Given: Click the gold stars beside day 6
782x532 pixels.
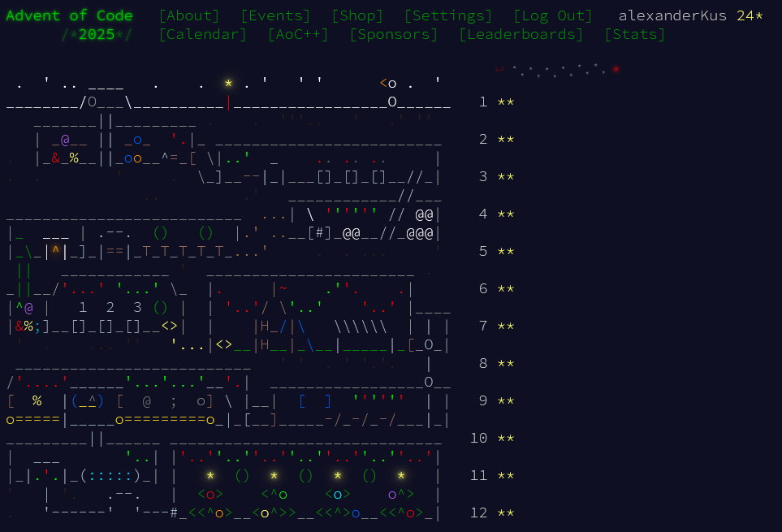Looking at the screenshot, I should 506,289.
